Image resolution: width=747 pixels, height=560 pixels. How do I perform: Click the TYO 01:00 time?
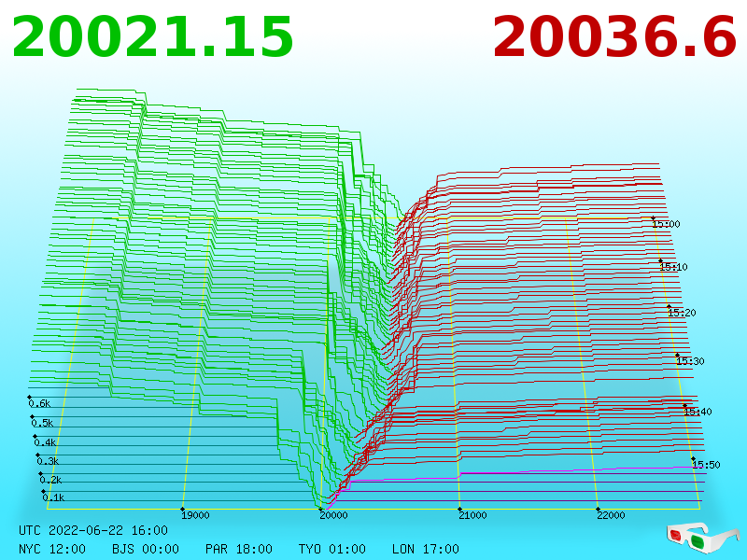point(332,549)
